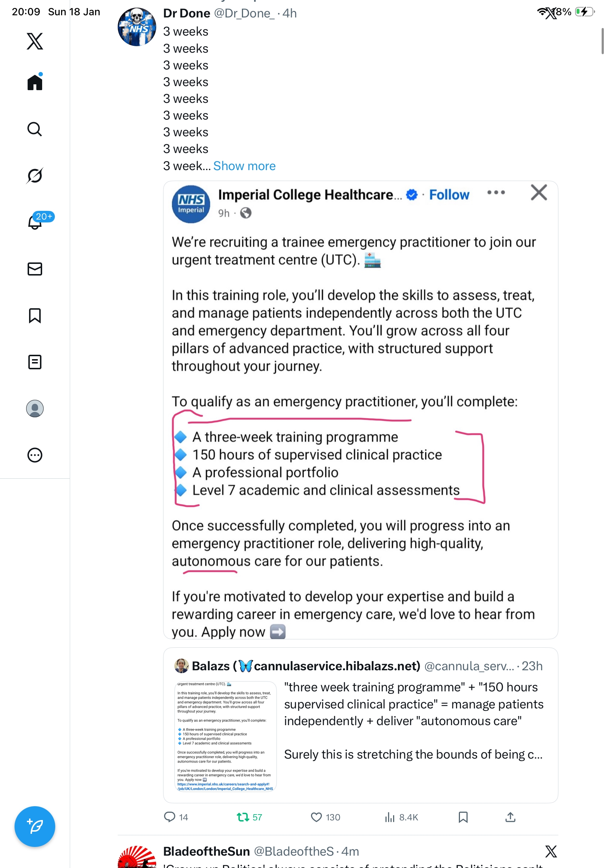Viewport: 606px width, 868px height.
Task: Open the Profile avatar icon in sidebar
Action: coord(35,409)
